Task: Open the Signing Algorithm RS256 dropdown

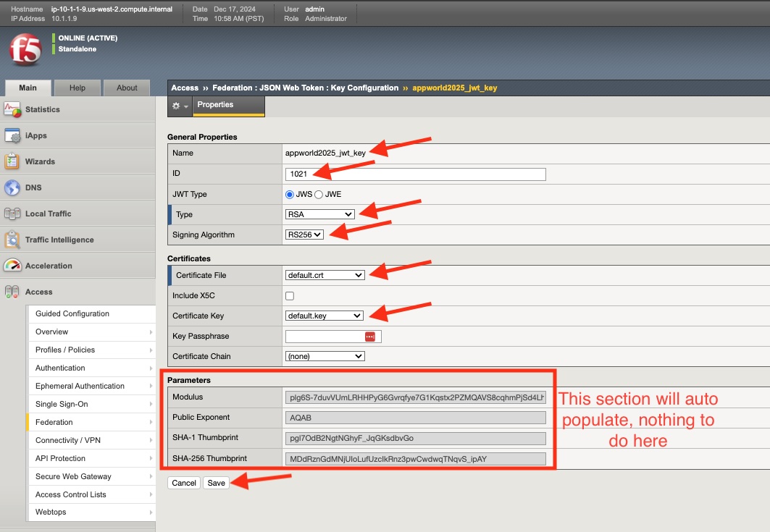Action: click(304, 235)
